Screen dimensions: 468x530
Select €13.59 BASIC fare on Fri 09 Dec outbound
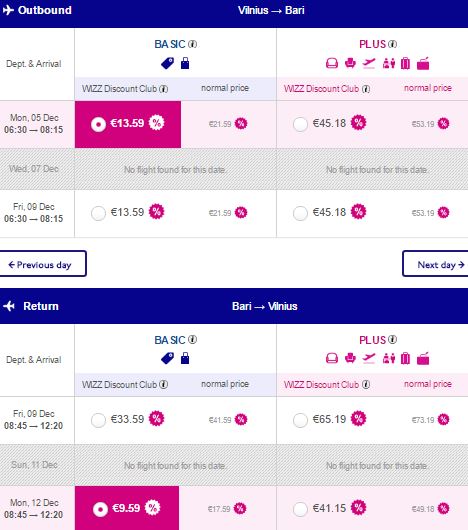point(98,213)
